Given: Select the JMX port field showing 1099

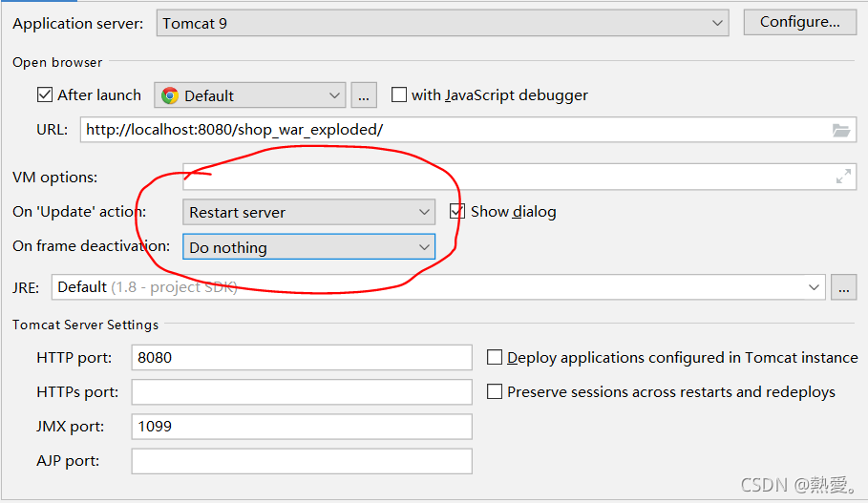Looking at the screenshot, I should 302,427.
